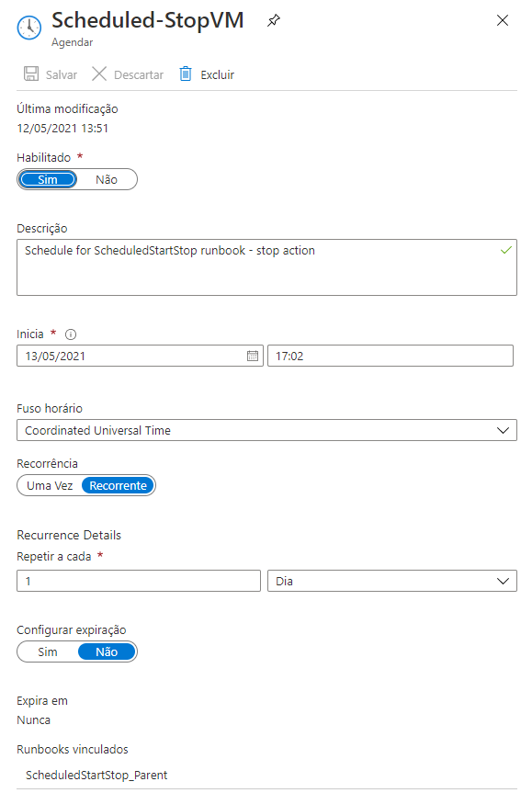Click the Salvar floppy disk icon
This screenshot has width=532, height=793.
pyautogui.click(x=31, y=74)
